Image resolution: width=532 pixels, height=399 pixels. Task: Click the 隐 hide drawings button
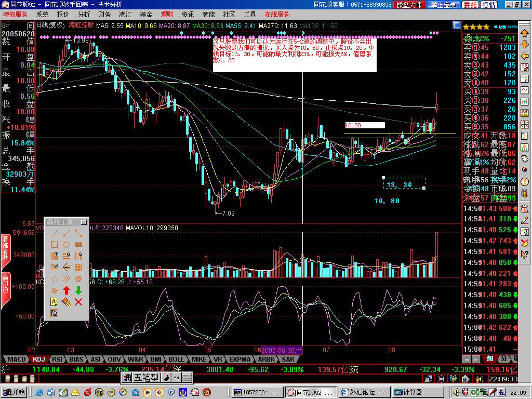point(54,313)
